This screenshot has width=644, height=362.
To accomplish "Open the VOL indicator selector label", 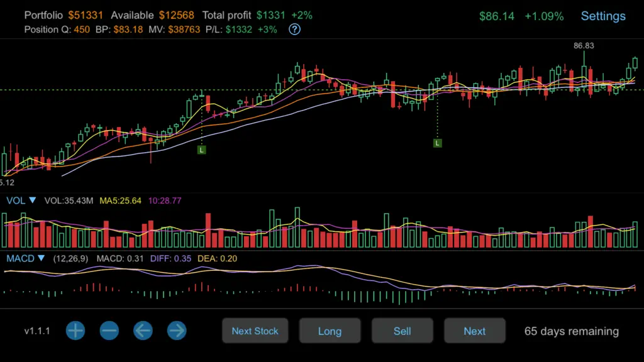I will pyautogui.click(x=16, y=200).
